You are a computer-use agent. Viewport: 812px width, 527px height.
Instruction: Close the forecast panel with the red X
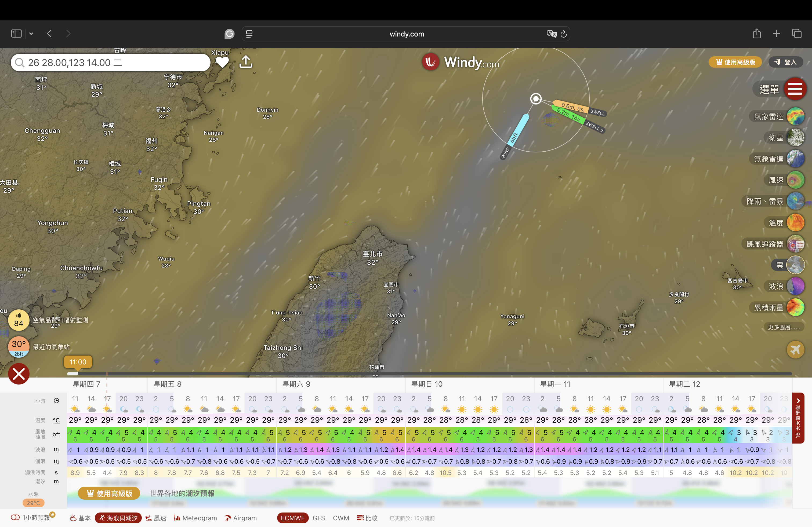pos(19,374)
